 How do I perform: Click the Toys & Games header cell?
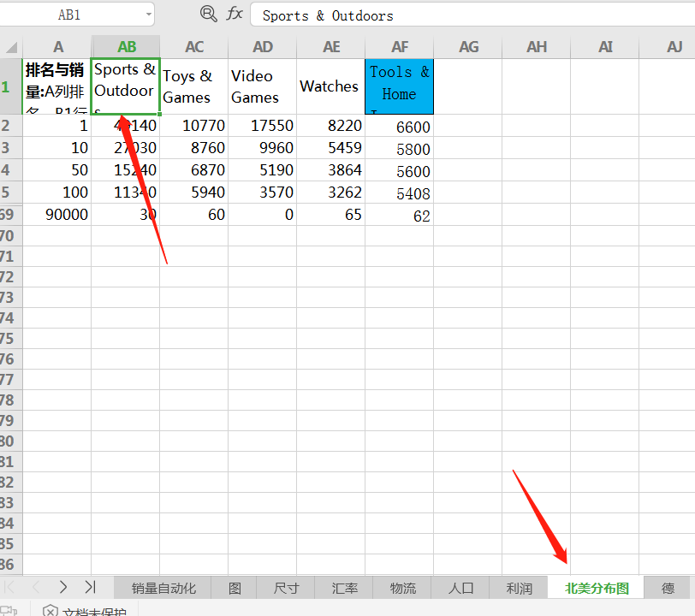click(194, 86)
